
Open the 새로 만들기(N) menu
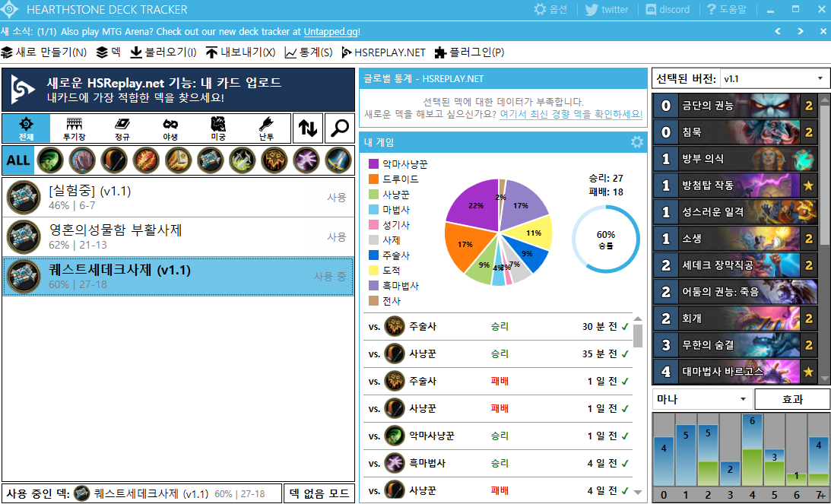44,52
